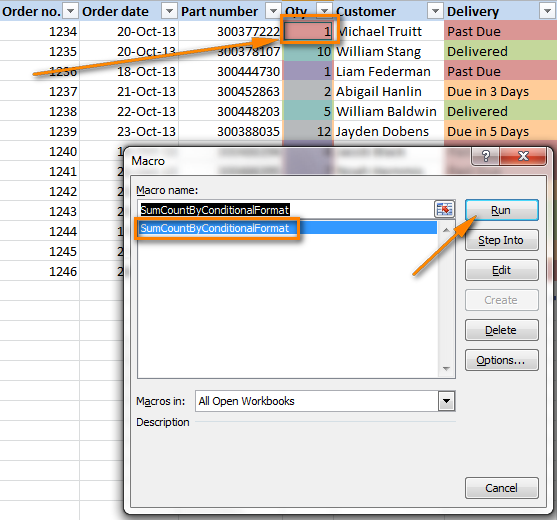
Task: Click part number 300388035 cell
Action: pyautogui.click(x=231, y=132)
